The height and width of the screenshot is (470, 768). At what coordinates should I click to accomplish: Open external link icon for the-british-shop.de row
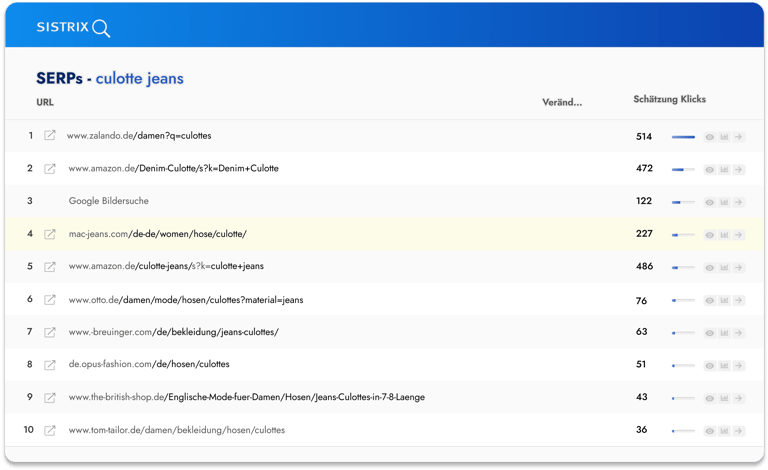(x=49, y=398)
